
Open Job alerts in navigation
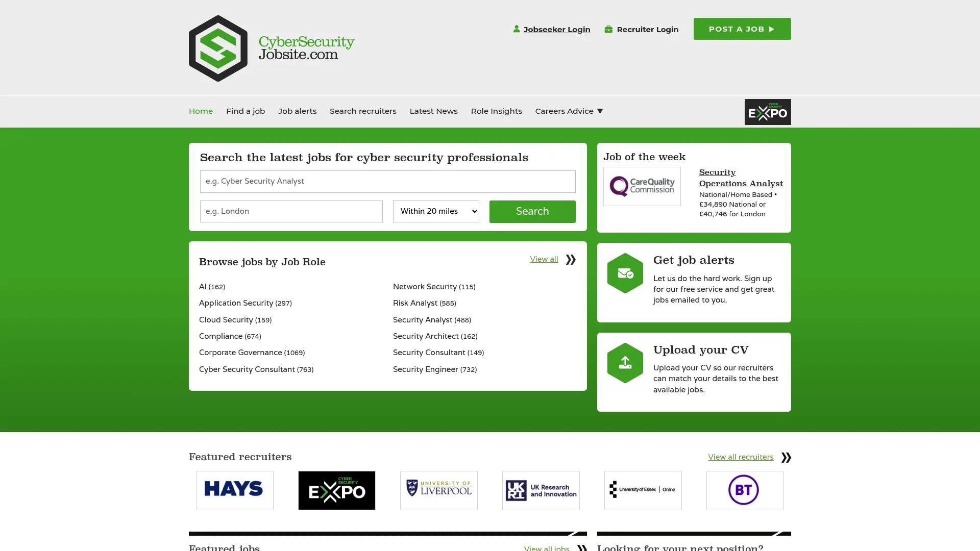pos(297,111)
